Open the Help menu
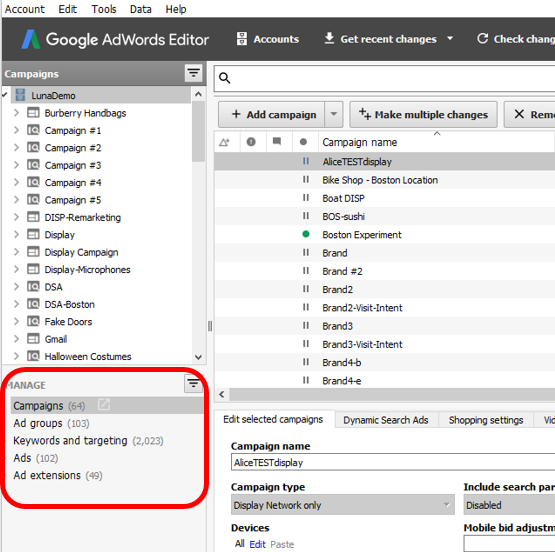This screenshot has height=552, width=555. click(176, 9)
